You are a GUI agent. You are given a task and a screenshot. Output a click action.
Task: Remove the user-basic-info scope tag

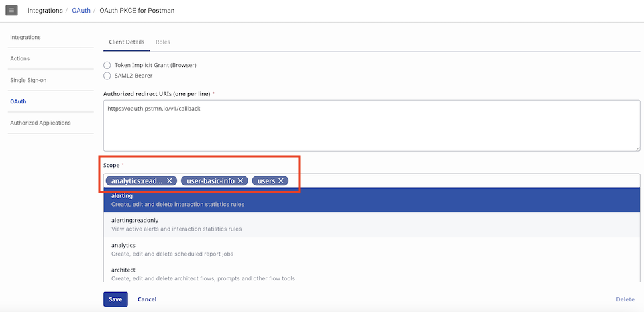click(x=240, y=180)
